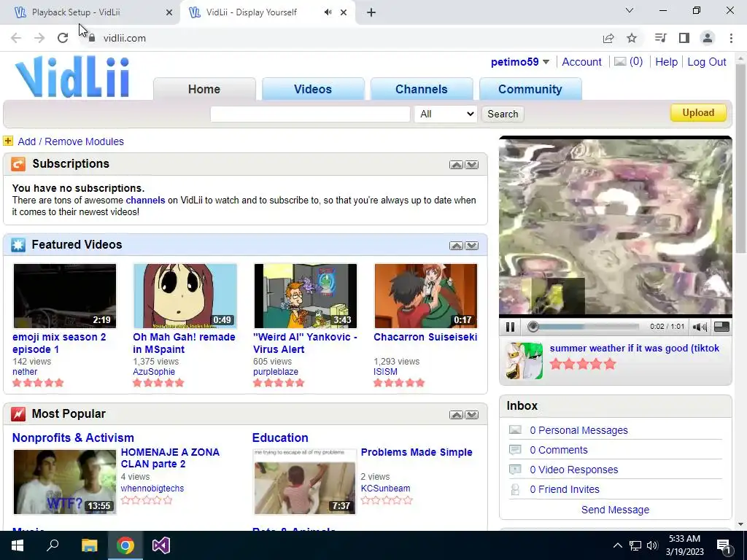Click the yellow plus Add Modules icon
This screenshot has height=560, width=747.
pos(8,141)
